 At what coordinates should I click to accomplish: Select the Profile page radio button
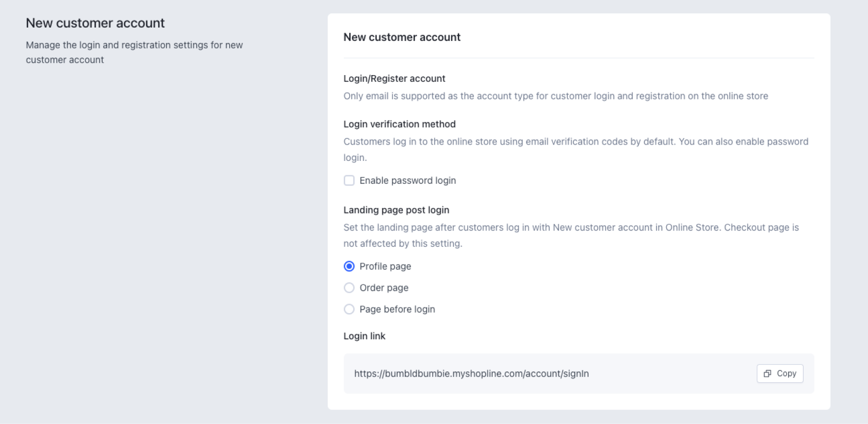[349, 266]
